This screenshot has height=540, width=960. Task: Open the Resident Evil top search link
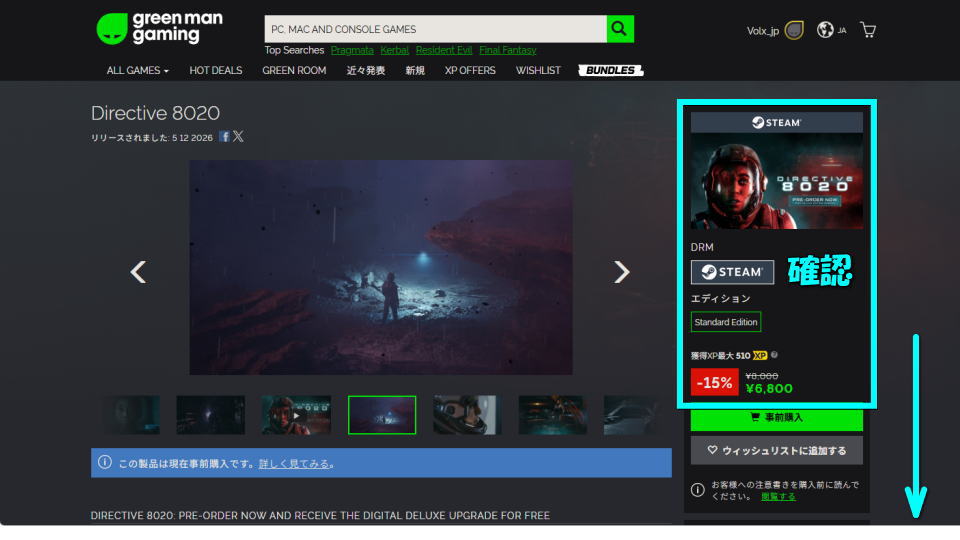pyautogui.click(x=443, y=50)
